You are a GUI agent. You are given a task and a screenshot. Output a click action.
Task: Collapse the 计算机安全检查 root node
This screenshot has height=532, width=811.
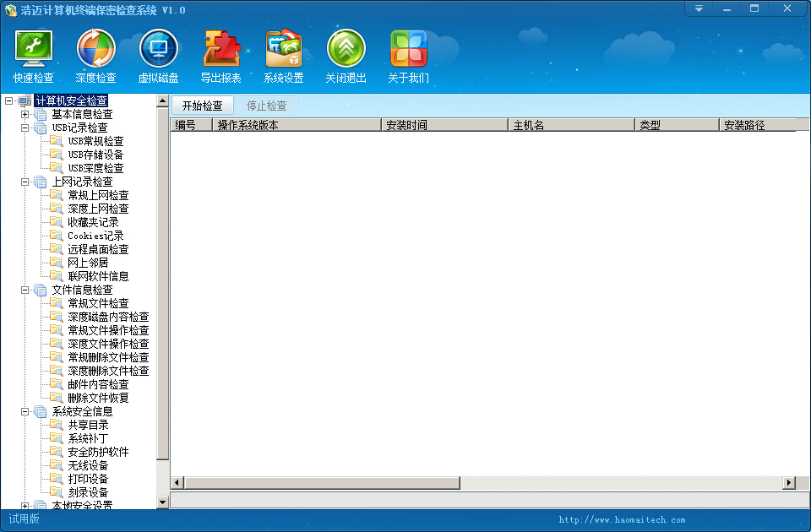click(8, 100)
